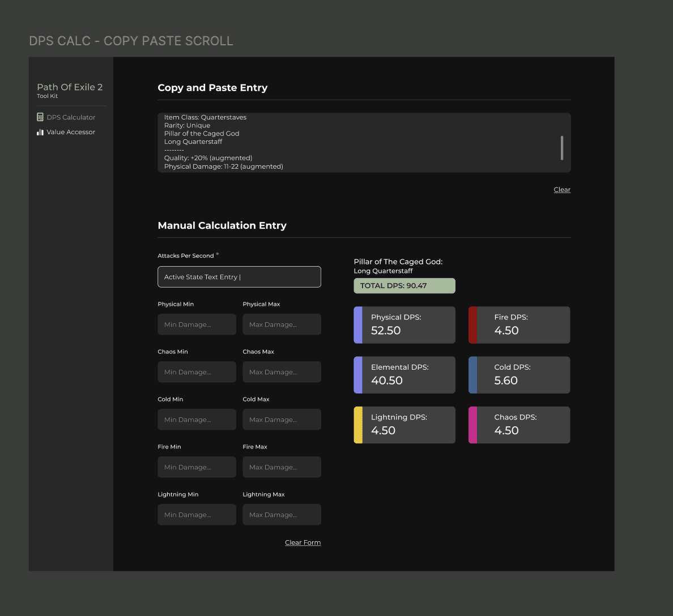The width and height of the screenshot is (673, 616).
Task: Click the Manual Calculation Entry heading
Action: [x=222, y=226]
